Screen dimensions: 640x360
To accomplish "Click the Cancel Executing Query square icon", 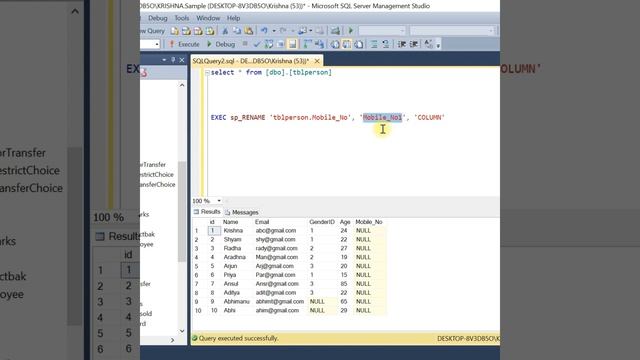I will [x=245, y=44].
